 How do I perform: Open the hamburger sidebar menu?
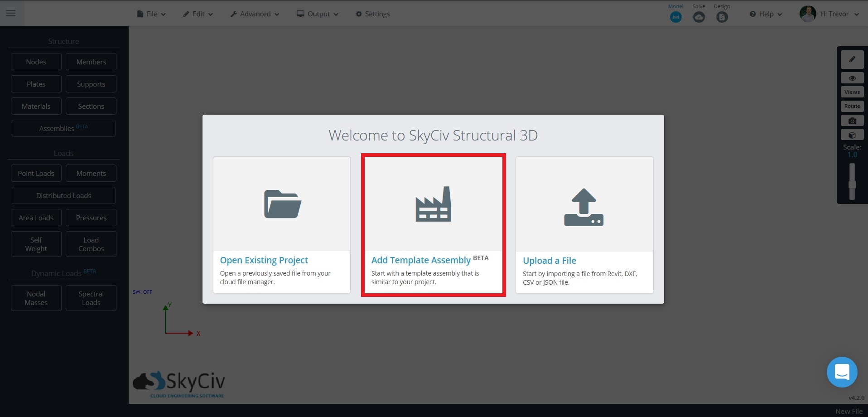click(x=11, y=13)
